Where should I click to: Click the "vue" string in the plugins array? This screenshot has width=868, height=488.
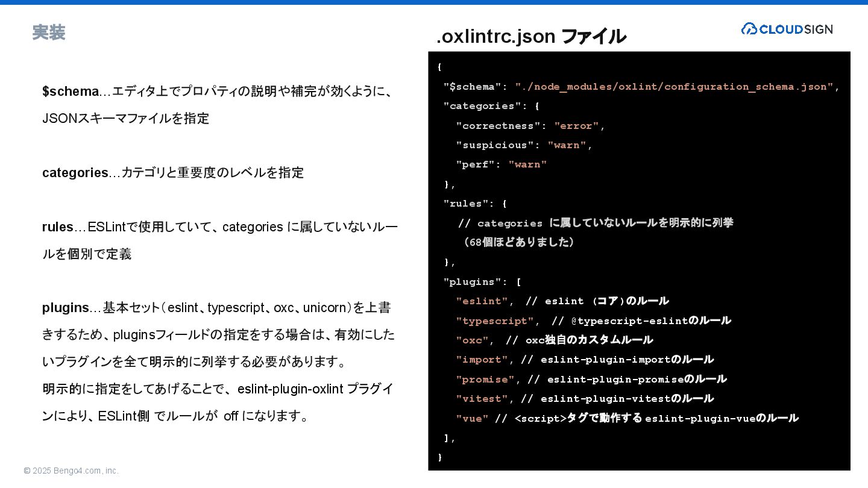[x=473, y=419]
